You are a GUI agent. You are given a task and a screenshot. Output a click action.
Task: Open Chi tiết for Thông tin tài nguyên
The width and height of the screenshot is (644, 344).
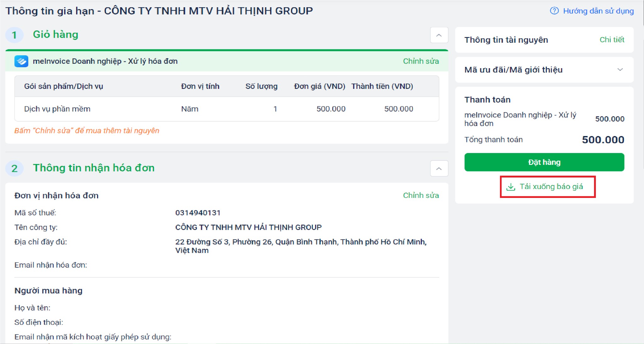point(612,40)
